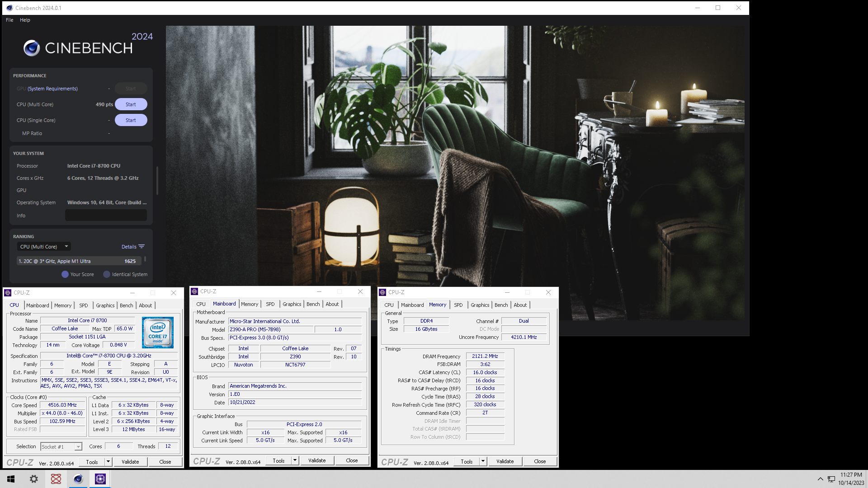Click Tools button in CPU-Z CPU window
Viewport: 868px width, 488px height.
(92, 462)
